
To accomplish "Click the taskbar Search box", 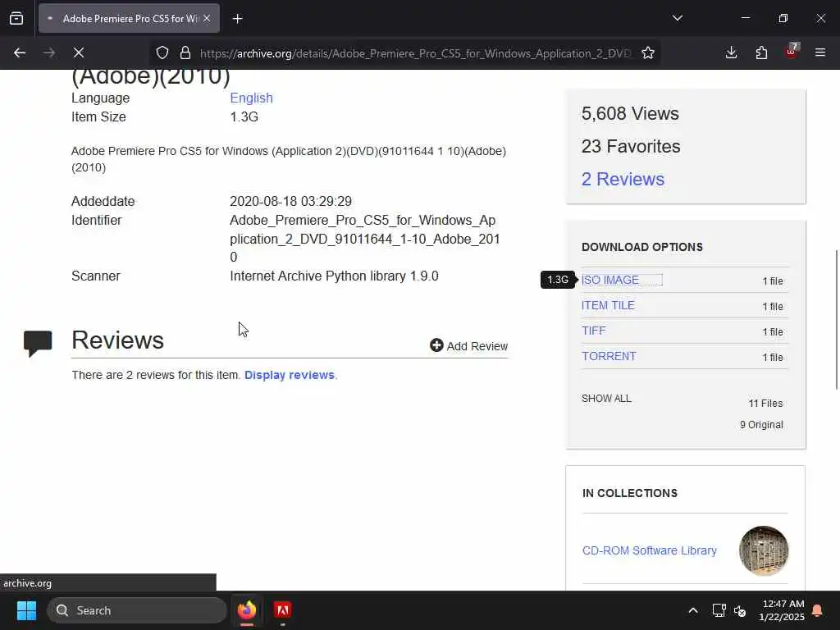I will [x=137, y=610].
